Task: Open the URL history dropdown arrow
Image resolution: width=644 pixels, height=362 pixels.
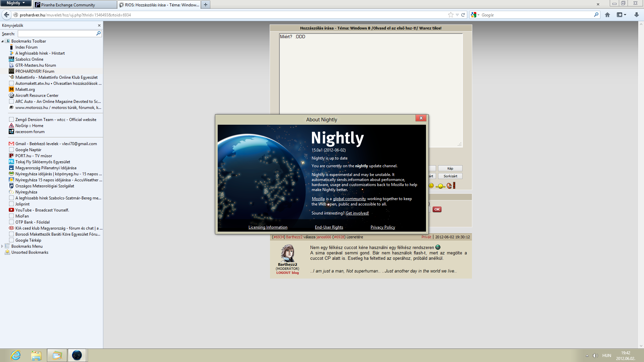Action: point(457,15)
